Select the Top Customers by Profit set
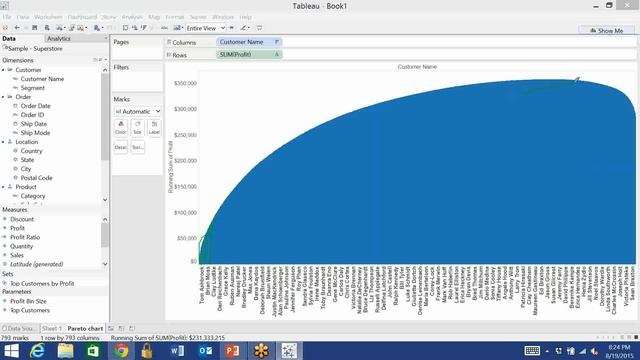The height and width of the screenshot is (360, 640). (42, 283)
